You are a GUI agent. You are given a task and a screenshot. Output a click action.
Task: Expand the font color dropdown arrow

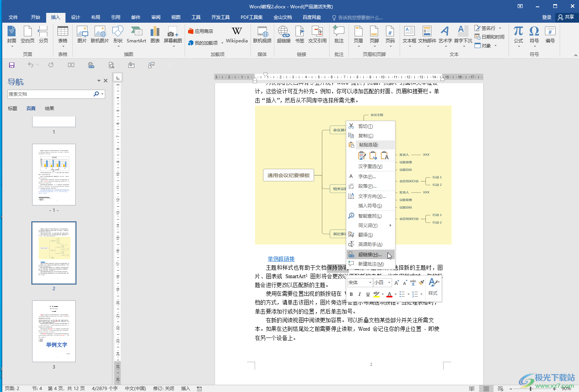(x=395, y=294)
